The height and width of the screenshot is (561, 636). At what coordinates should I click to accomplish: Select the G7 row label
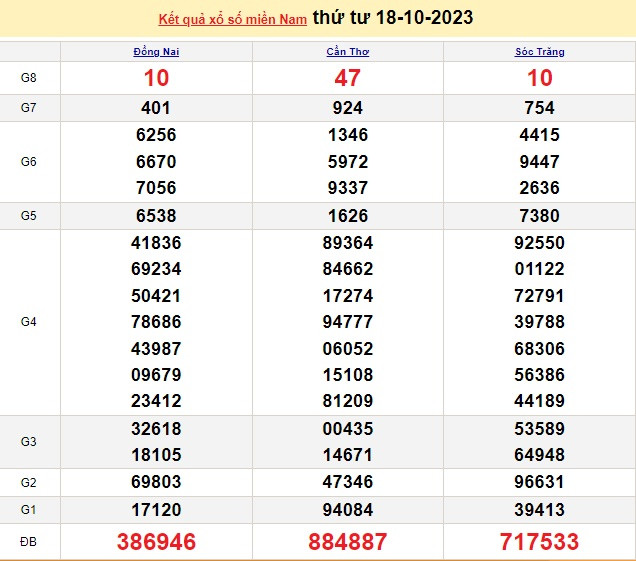28,107
